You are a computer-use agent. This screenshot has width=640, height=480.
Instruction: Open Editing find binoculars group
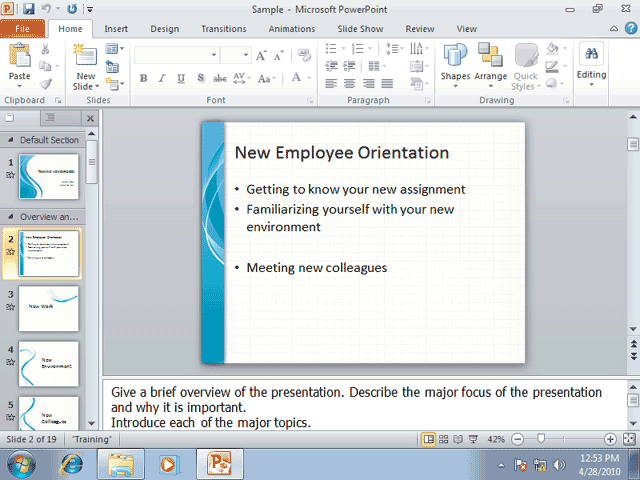coord(591,62)
